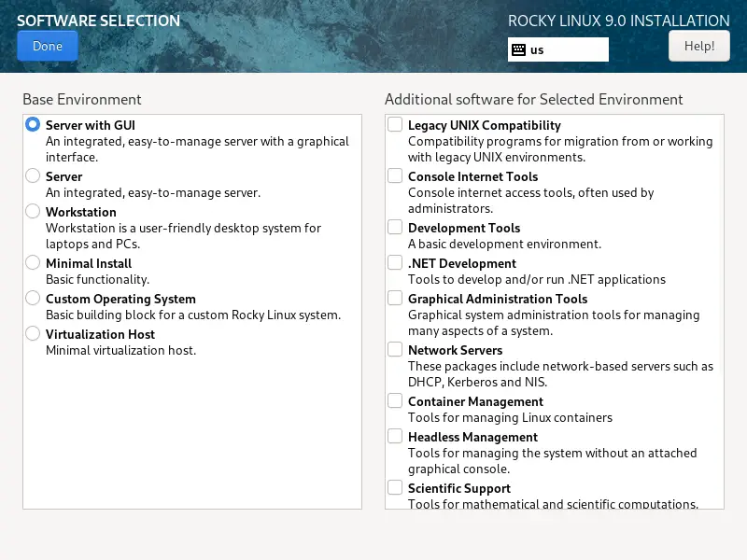Click "Tools to develop and/or run .NET applications"
Image resolution: width=747 pixels, height=560 pixels.
point(537,279)
